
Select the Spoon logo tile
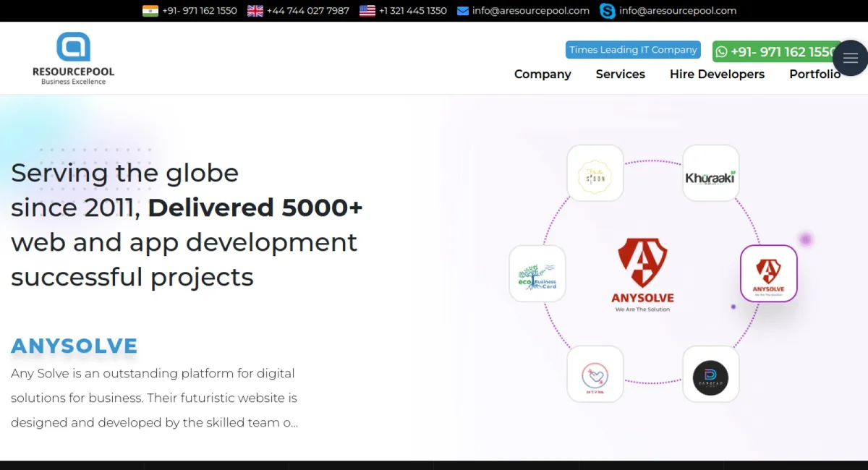tap(595, 173)
